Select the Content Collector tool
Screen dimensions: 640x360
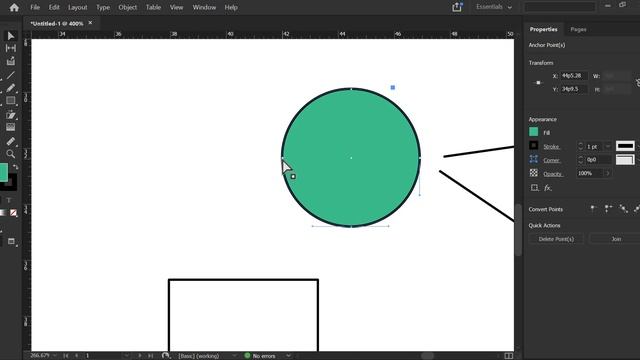pos(11,61)
